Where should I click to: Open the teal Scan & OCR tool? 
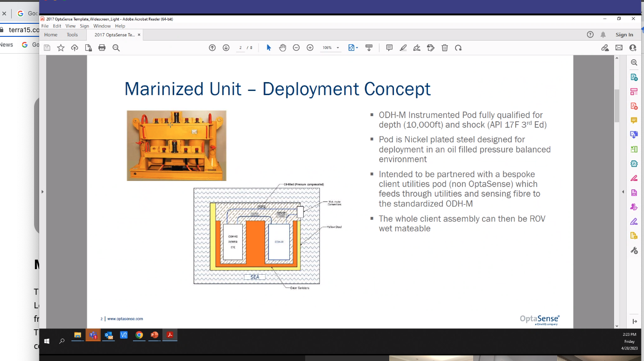pos(634,164)
